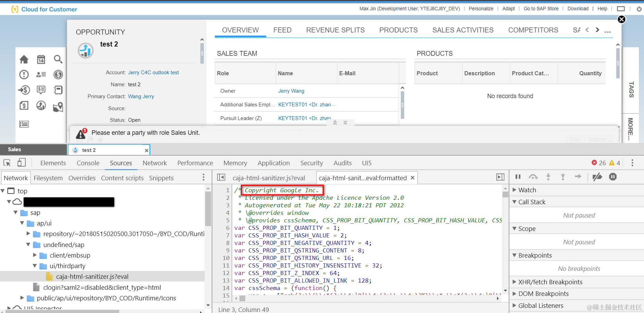The height and width of the screenshot is (313, 644).
Task: Click the exclamation circle icon in sidebar
Action: coord(24,75)
